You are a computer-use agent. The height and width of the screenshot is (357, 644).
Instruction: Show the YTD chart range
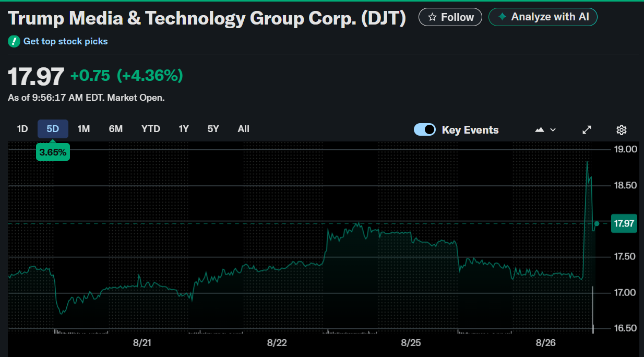click(151, 129)
